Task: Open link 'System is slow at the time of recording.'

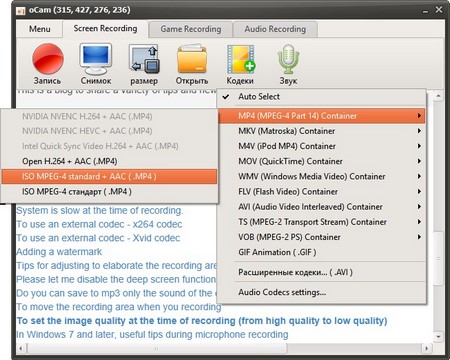Action: pos(100,211)
